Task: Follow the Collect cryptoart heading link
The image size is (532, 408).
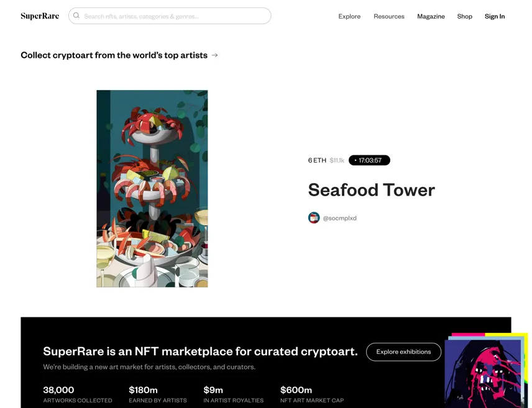Action: pos(114,55)
